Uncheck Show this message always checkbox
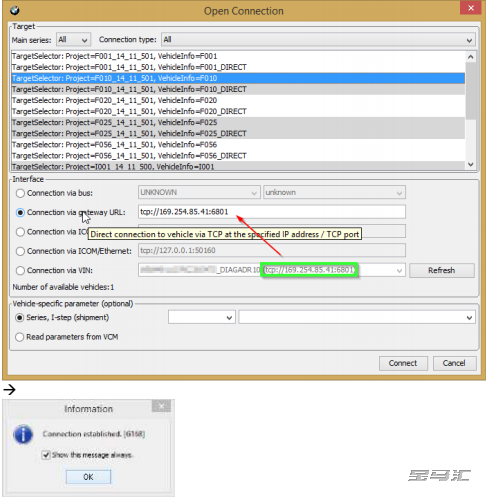The width and height of the screenshot is (486, 498). point(46,455)
